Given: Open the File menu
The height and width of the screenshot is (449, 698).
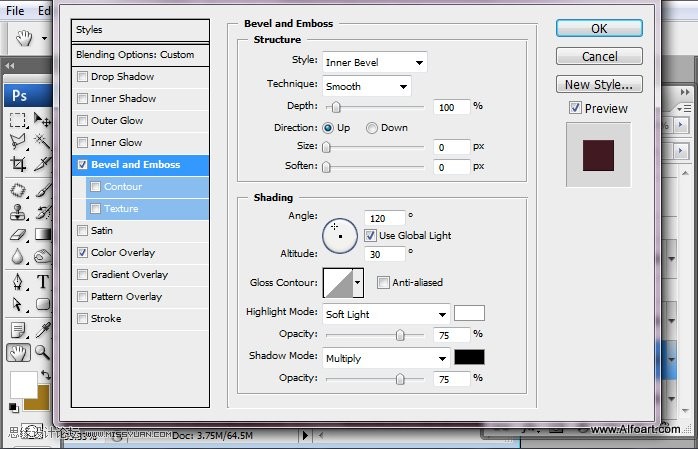Looking at the screenshot, I should [15, 10].
